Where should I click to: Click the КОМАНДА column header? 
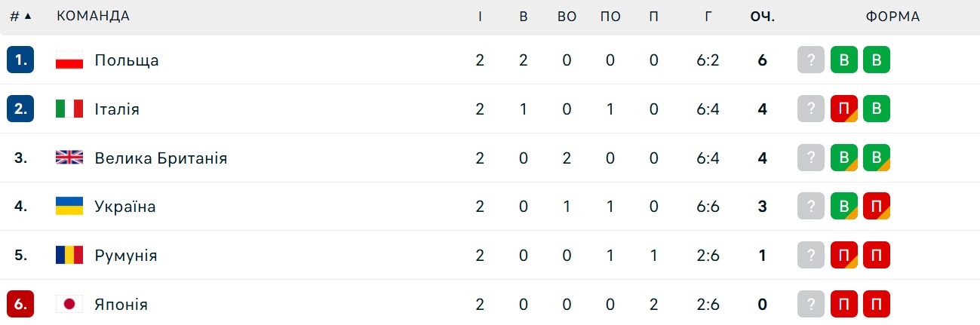pyautogui.click(x=93, y=17)
